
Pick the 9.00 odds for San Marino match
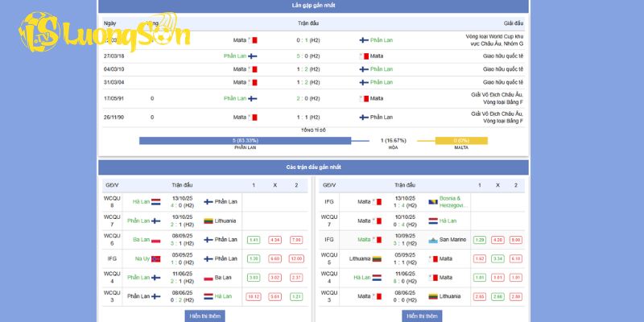click(x=515, y=240)
